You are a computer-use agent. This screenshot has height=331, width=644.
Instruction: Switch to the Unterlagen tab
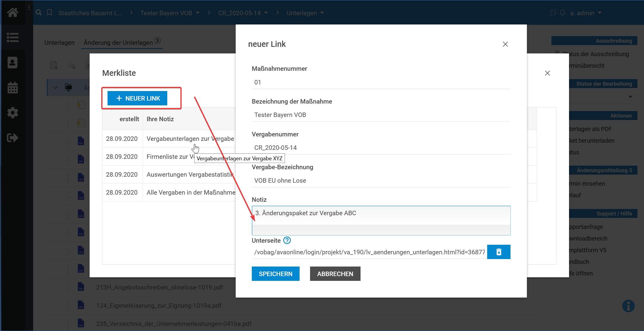coord(59,43)
